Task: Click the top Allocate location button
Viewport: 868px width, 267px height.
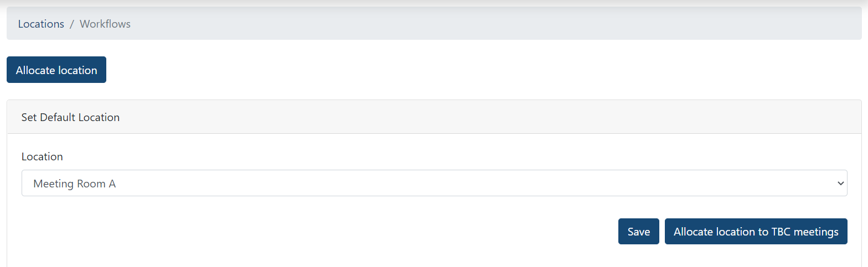Action: point(56,70)
